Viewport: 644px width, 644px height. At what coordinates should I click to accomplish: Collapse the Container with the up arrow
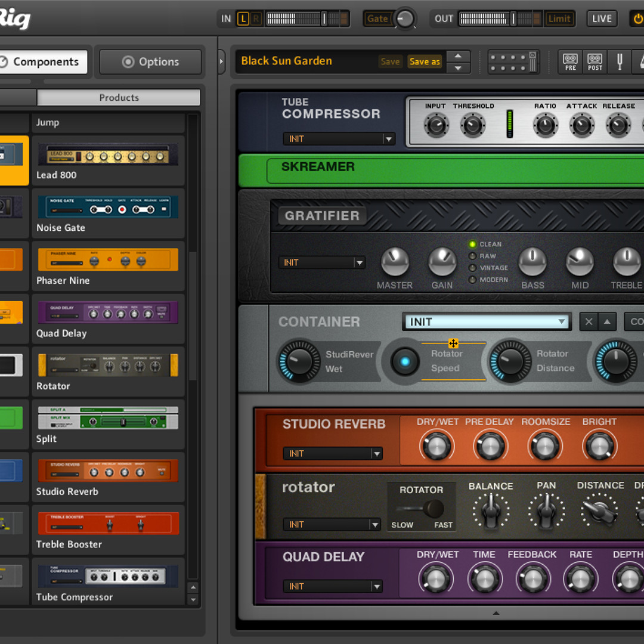607,321
